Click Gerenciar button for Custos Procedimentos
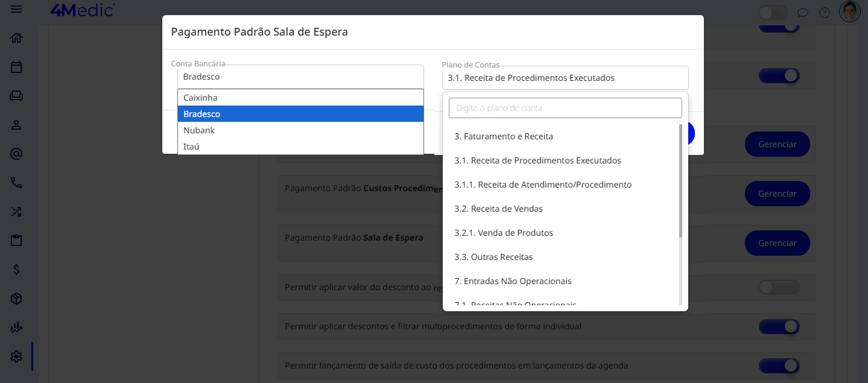 click(x=777, y=194)
